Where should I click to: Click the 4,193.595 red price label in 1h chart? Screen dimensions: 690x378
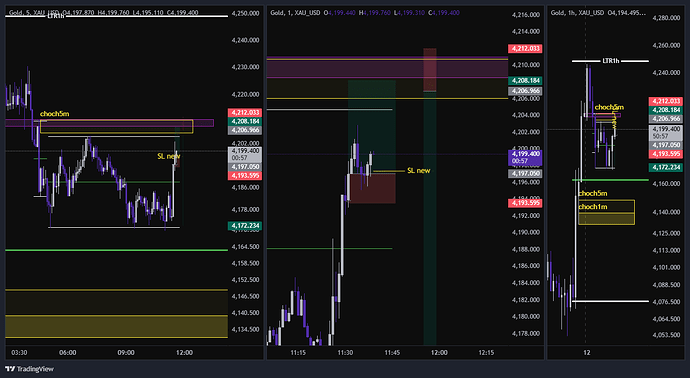point(665,154)
